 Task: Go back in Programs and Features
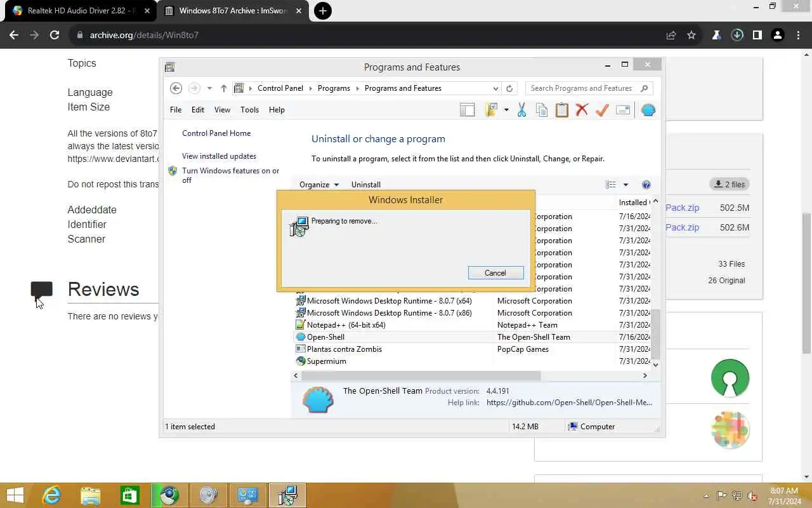[176, 88]
